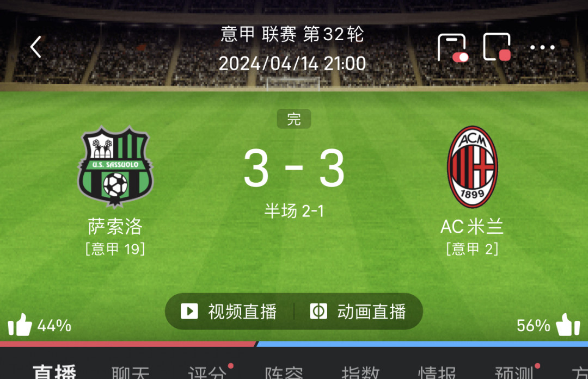Select the 直播 live tab
The height and width of the screenshot is (379, 588).
(x=54, y=372)
